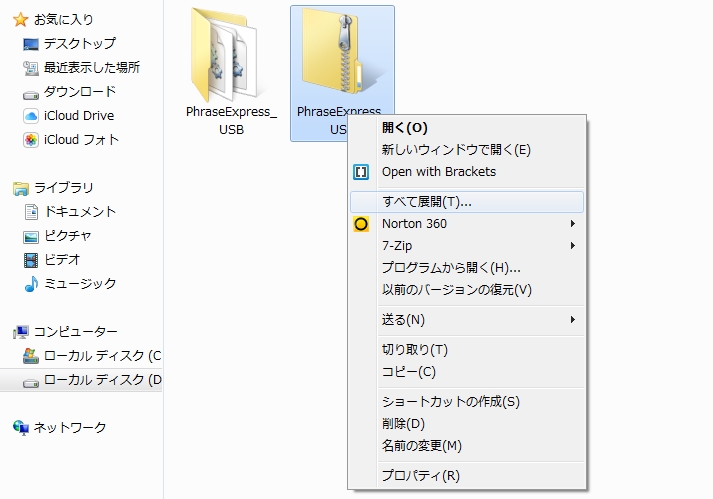713x499 pixels.
Task: Click the Local Disk C Windows drive icon
Action: point(31,356)
